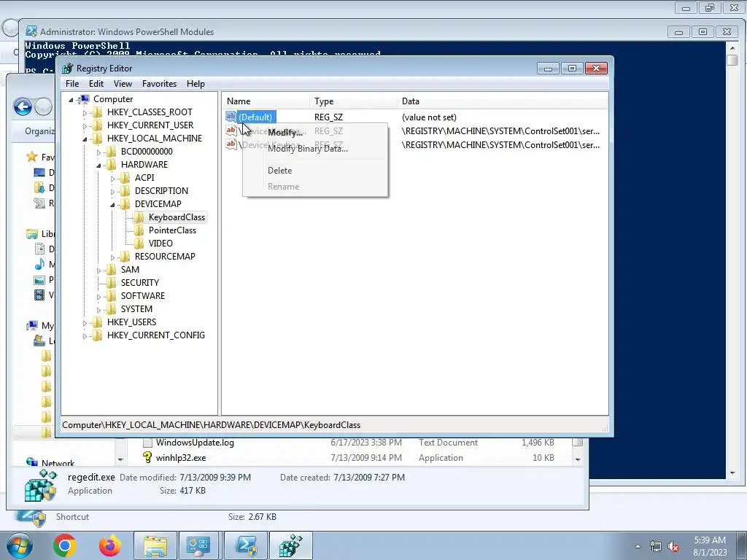
Task: Expand the DESCRIPTION key arrow
Action: (112, 192)
